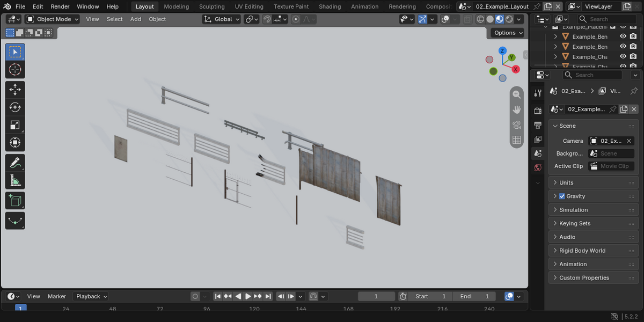Toggle show gizmo button
The width and height of the screenshot is (644, 322).
[423, 19]
